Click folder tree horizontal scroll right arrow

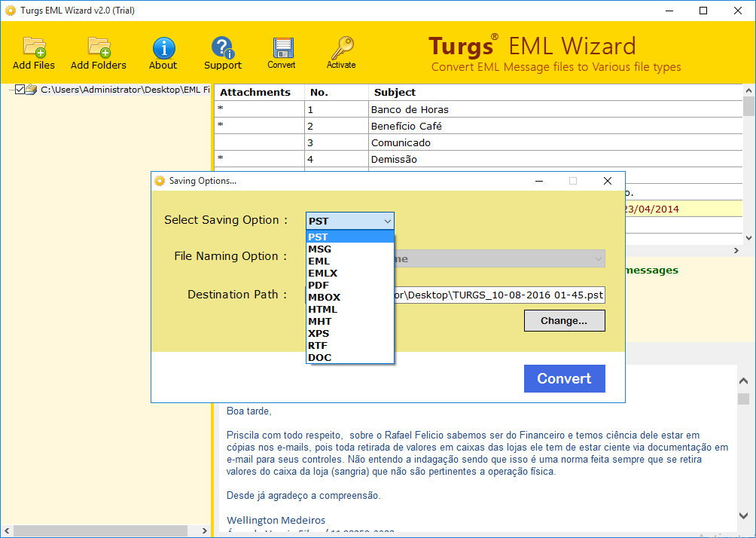pos(204,530)
